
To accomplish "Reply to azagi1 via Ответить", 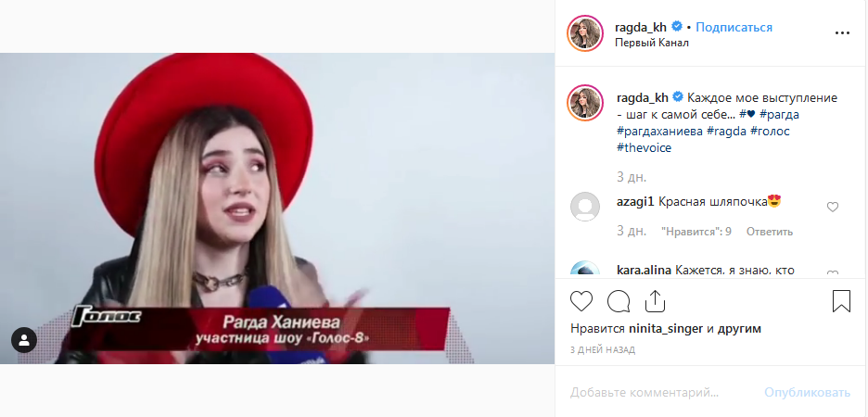I will click(770, 231).
